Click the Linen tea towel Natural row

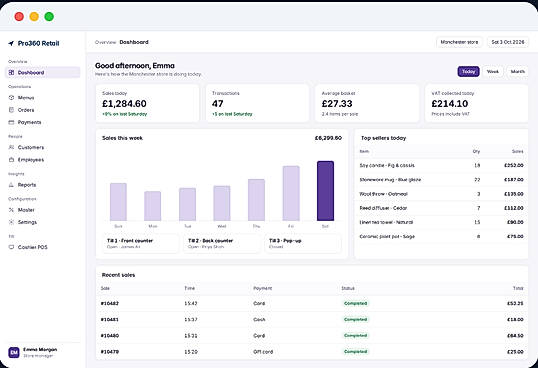coord(441,222)
